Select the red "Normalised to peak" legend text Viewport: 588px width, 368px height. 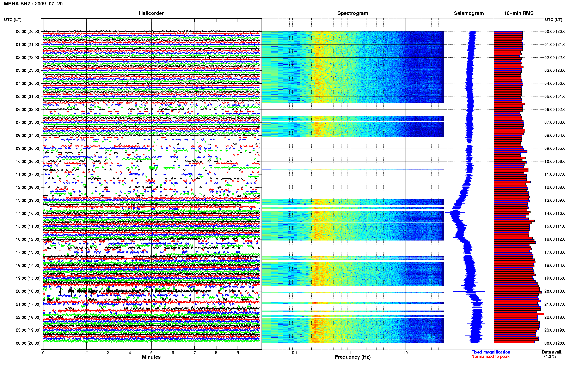coord(490,357)
